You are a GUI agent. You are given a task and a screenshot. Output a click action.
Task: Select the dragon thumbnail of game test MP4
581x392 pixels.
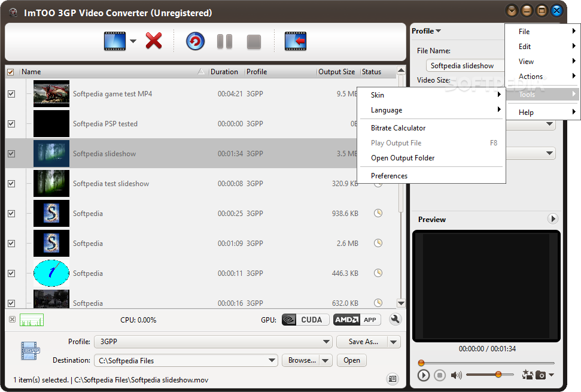51,94
